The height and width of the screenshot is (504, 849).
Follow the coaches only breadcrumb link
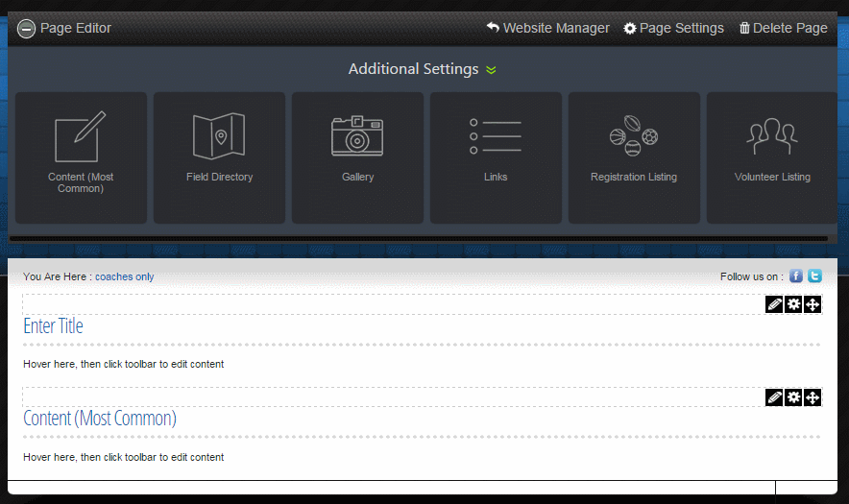(124, 276)
